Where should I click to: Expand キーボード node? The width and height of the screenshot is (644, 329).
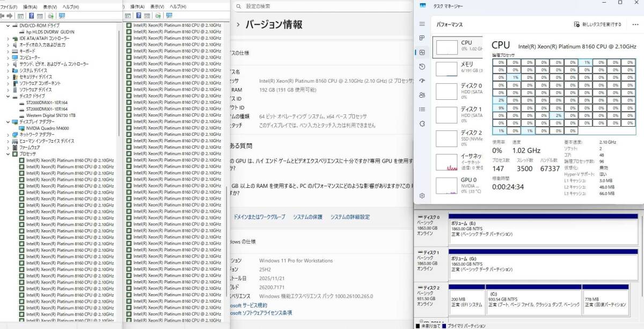point(8,51)
